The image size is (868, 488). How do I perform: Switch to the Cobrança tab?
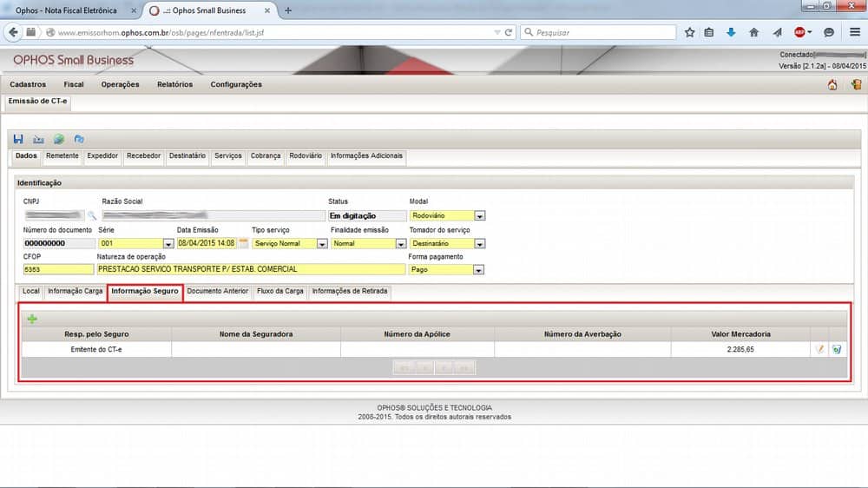click(266, 156)
